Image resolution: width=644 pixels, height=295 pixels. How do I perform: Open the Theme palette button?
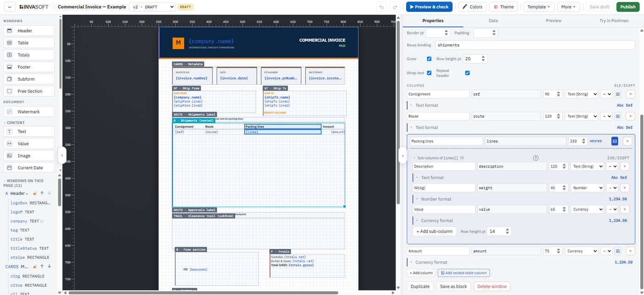tap(503, 7)
